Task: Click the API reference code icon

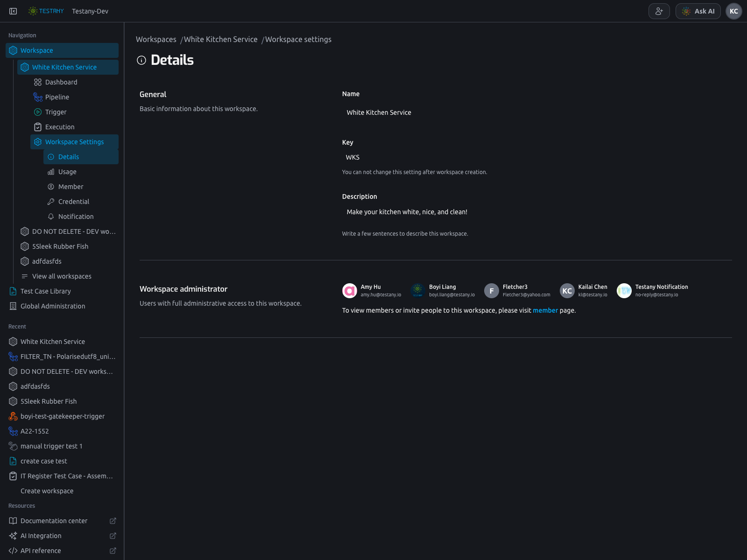Action: (x=13, y=551)
